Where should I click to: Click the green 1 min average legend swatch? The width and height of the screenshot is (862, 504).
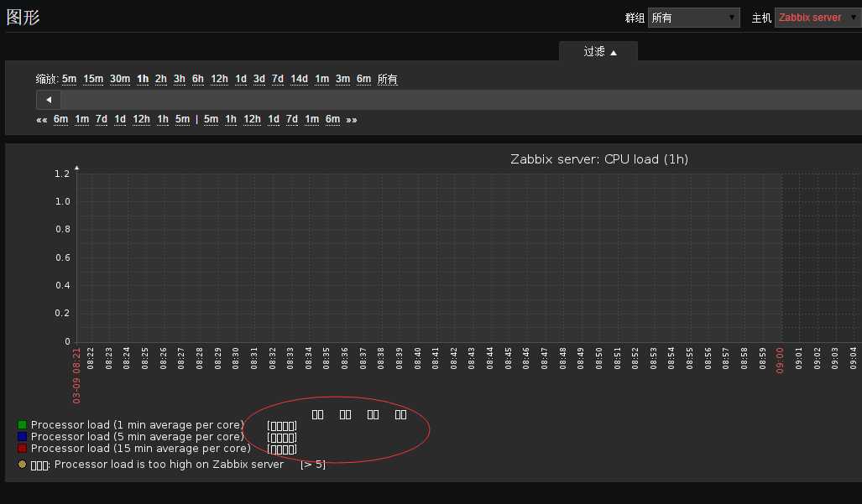point(22,424)
